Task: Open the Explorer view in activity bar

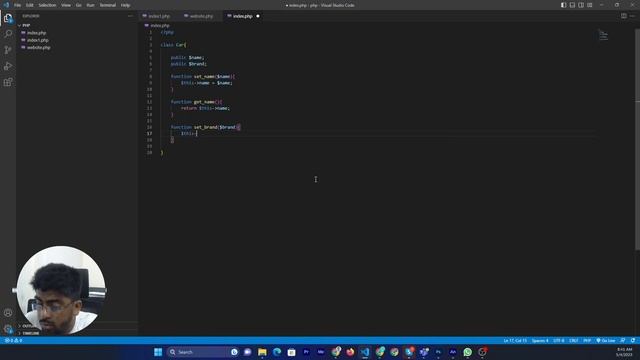Action: click(x=8, y=18)
